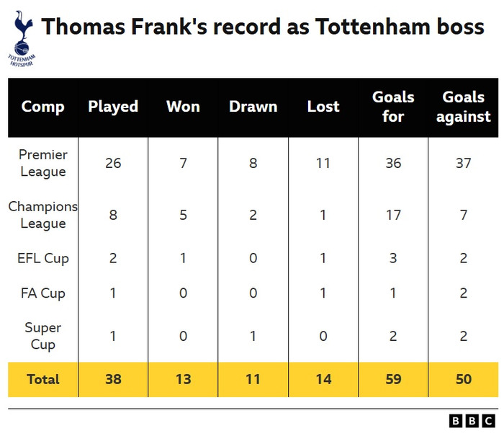The width and height of the screenshot is (504, 444).
Task: Click Champions League goals for value 17
Action: tap(393, 215)
